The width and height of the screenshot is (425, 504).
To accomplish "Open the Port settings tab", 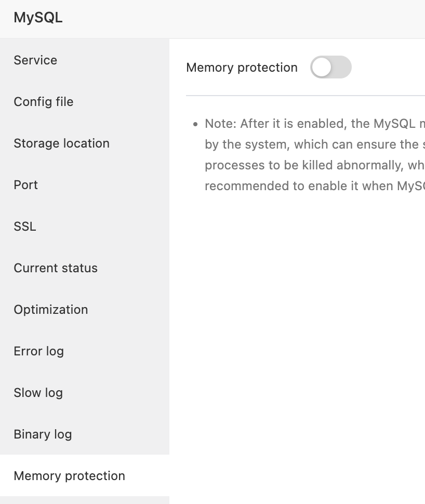I will 26,185.
